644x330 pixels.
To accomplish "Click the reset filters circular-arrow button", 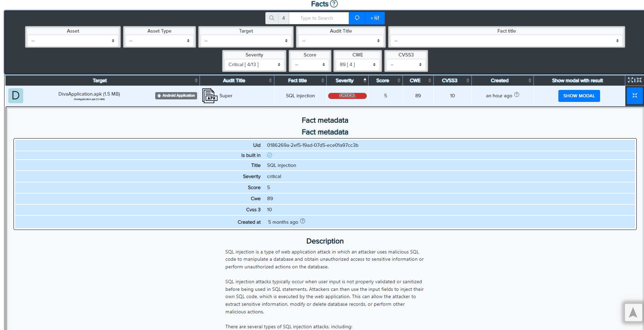I will click(357, 18).
